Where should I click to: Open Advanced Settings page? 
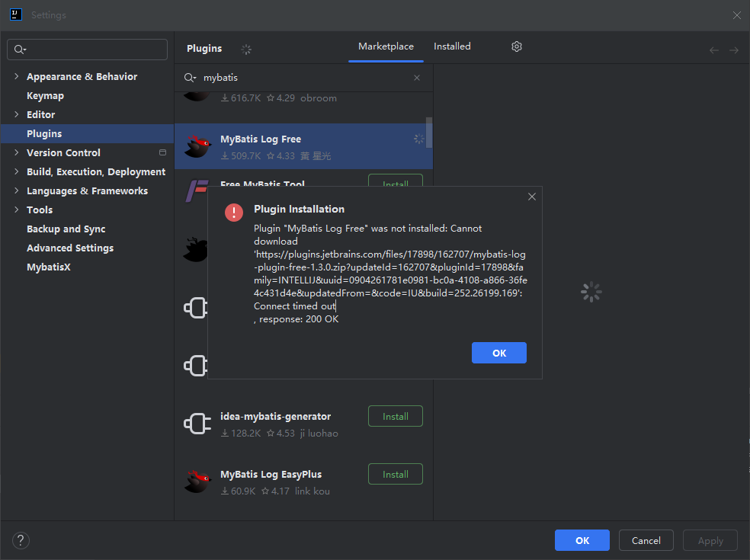pos(70,248)
